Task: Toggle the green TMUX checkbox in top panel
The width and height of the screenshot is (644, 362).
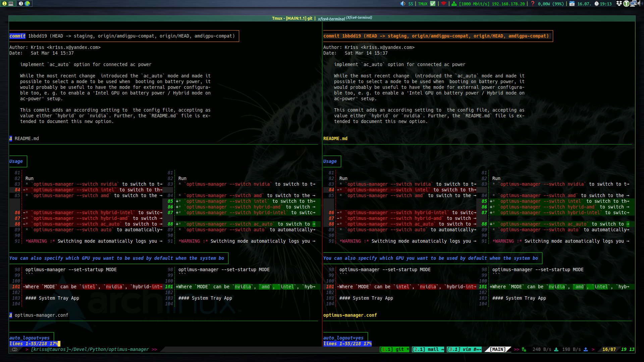Action: tap(432, 4)
